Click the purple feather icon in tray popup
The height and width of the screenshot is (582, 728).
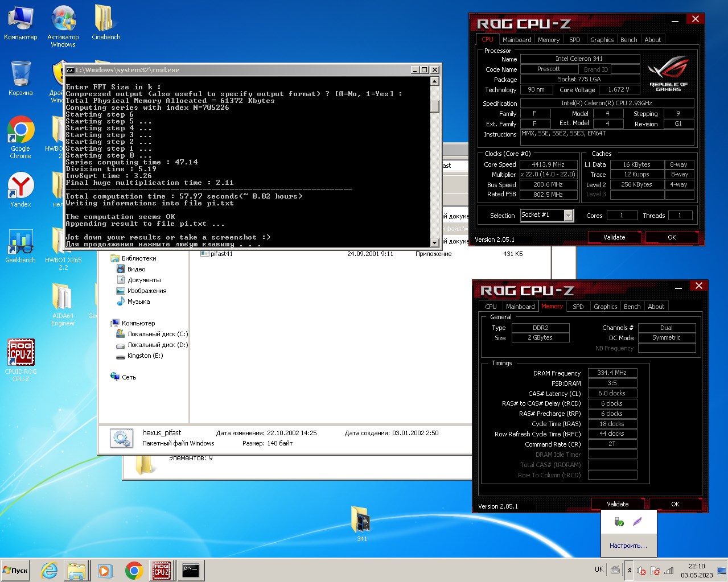[x=637, y=521]
